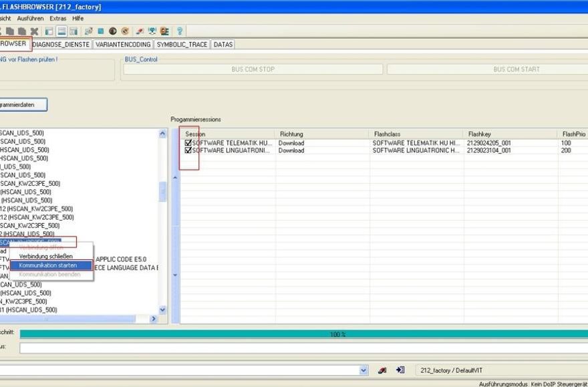Select the Download cell of the TELEMATIK row
The height and width of the screenshot is (387, 588).
click(291, 143)
